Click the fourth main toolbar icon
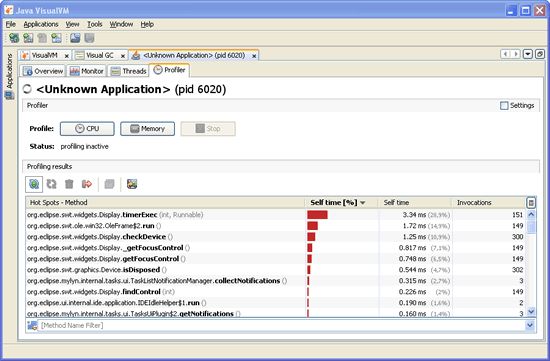550x361 pixels. click(x=56, y=38)
